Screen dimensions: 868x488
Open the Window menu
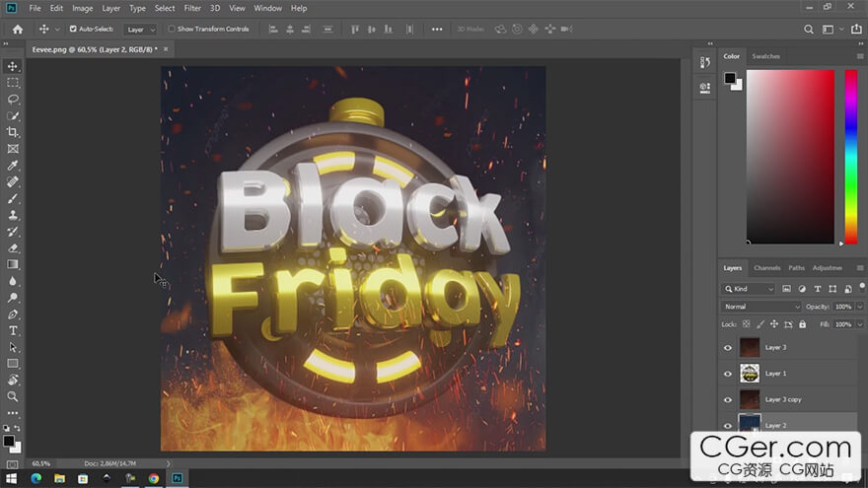pyautogui.click(x=268, y=8)
